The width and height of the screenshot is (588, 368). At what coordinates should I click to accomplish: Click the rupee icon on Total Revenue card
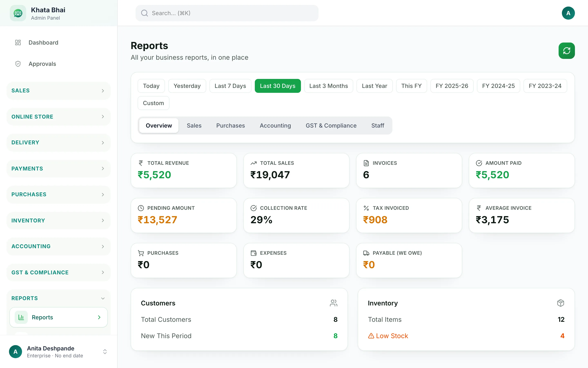[141, 163]
